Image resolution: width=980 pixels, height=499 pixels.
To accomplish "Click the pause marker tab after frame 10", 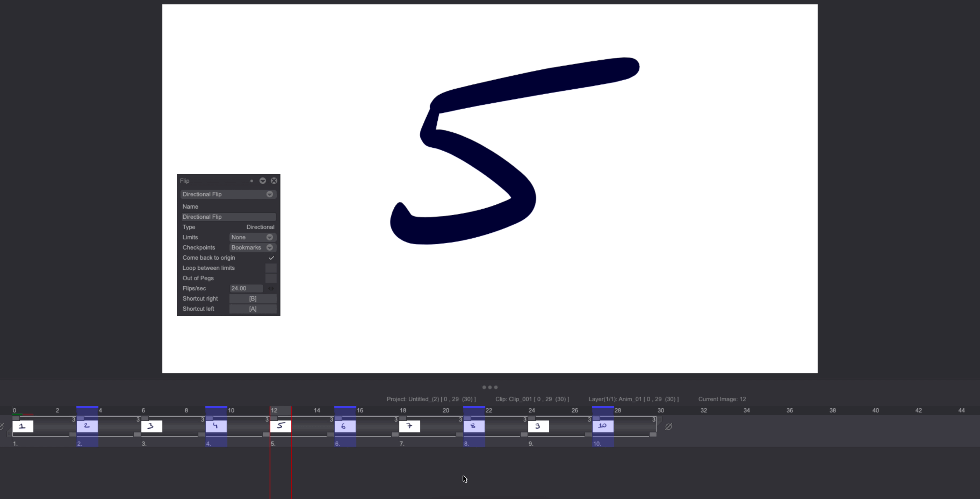I will tap(660, 420).
